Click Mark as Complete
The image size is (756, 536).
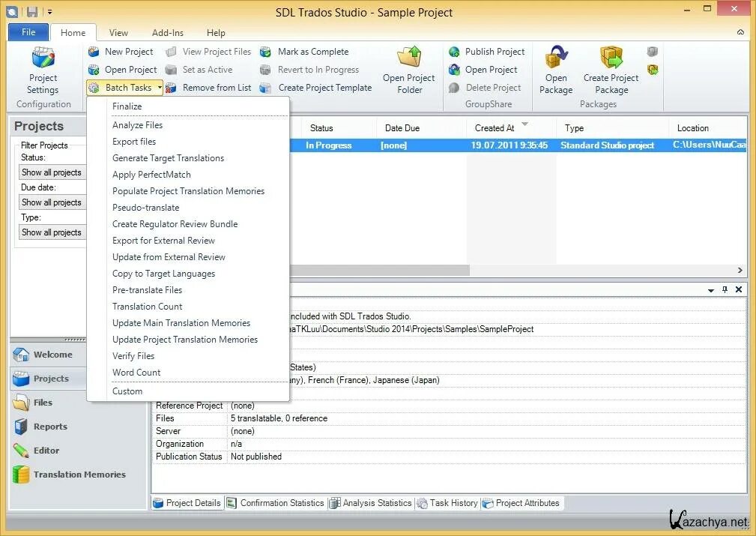[304, 52]
